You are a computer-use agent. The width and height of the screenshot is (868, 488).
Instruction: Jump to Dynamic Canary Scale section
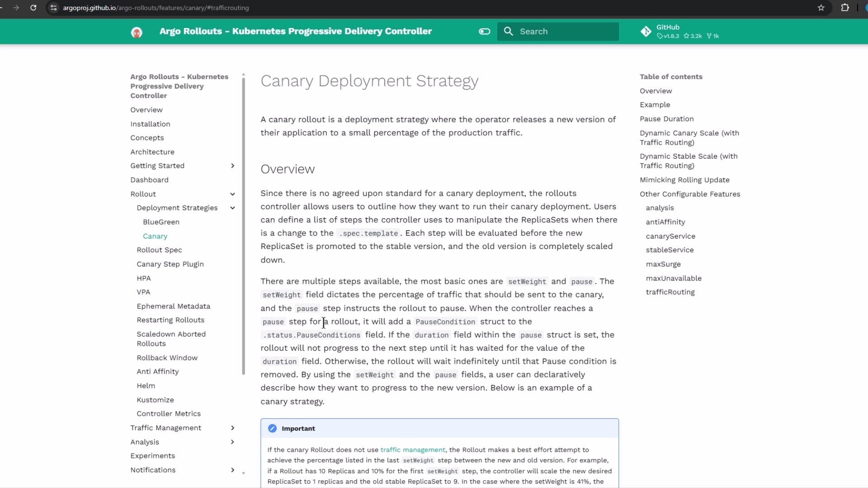coord(689,138)
